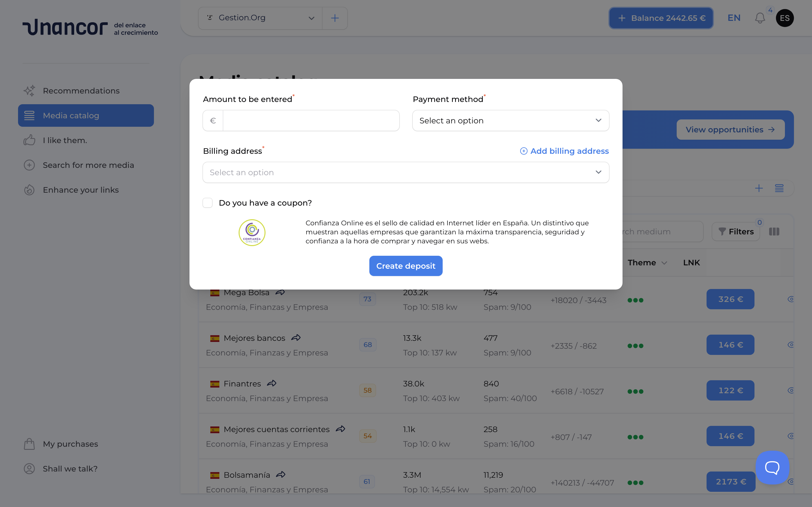The height and width of the screenshot is (507, 812).
Task: Click the Filters funnel icon
Action: (x=722, y=231)
